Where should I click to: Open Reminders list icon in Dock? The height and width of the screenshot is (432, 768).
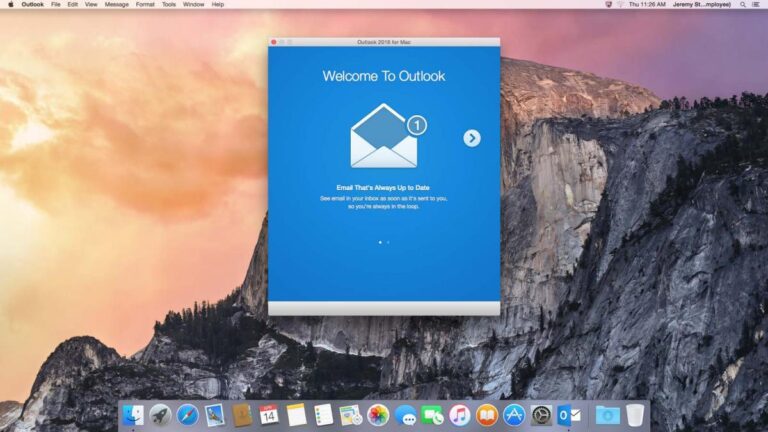pyautogui.click(x=323, y=415)
